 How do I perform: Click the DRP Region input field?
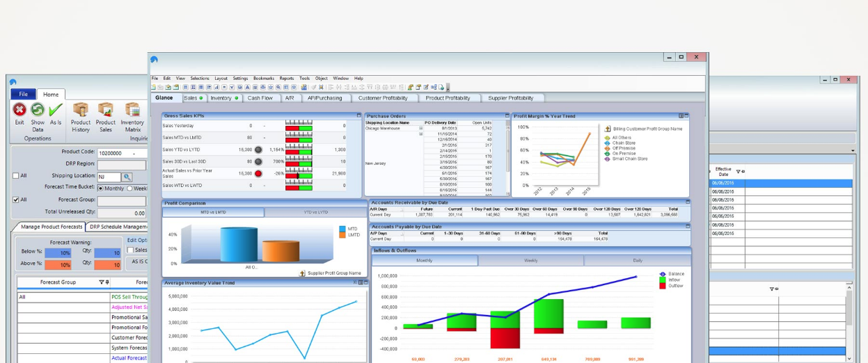pyautogui.click(x=122, y=165)
